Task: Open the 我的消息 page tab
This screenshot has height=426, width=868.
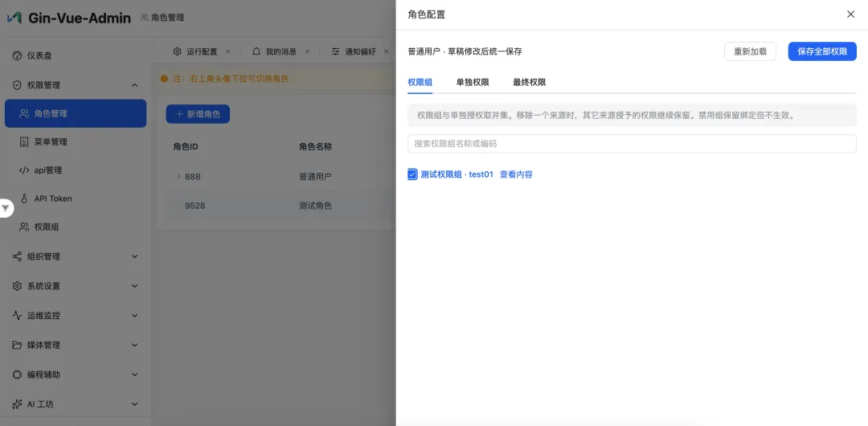Action: pyautogui.click(x=281, y=51)
